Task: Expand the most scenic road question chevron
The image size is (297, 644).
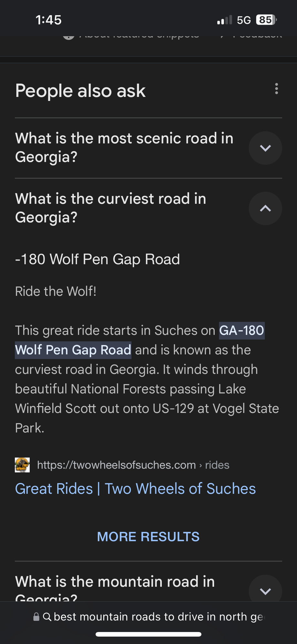Action: click(x=265, y=148)
